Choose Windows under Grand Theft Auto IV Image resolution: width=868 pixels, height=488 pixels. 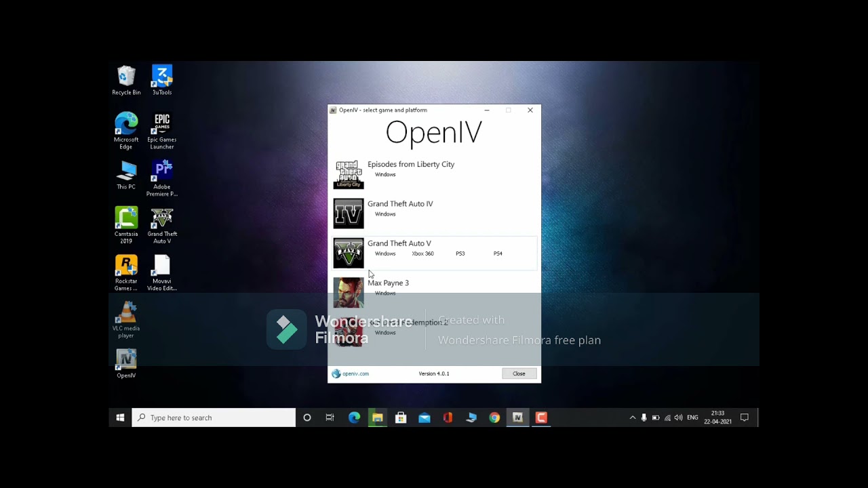[385, 214]
